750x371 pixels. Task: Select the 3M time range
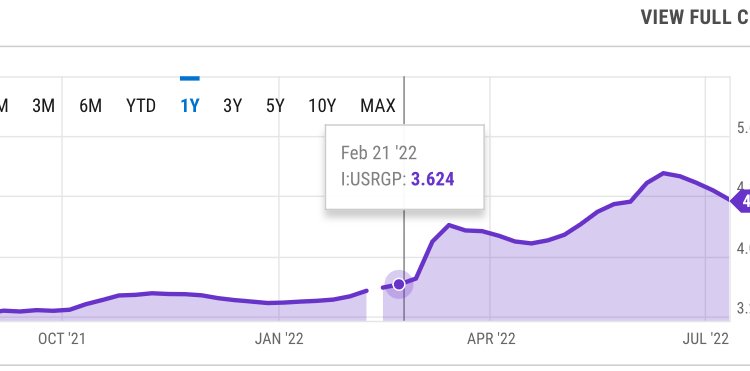(44, 106)
